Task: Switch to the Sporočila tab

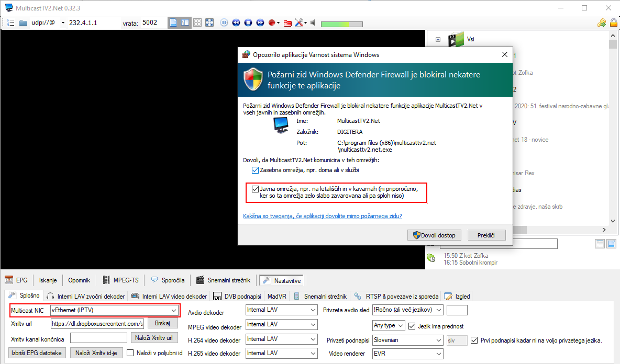Action: pos(168,280)
